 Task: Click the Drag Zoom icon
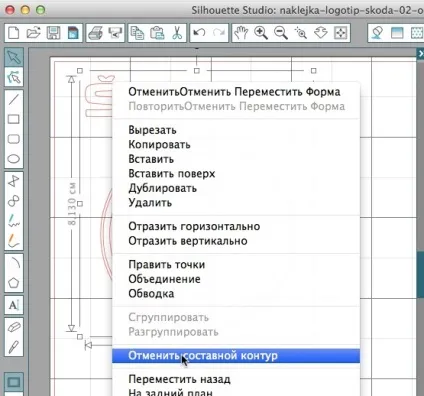[321, 33]
